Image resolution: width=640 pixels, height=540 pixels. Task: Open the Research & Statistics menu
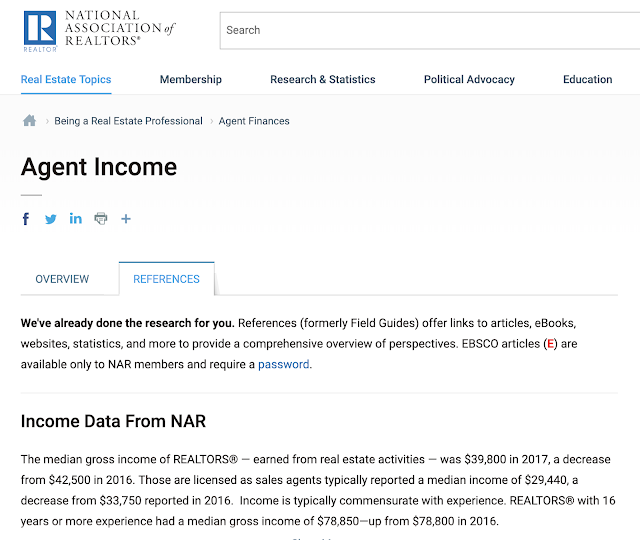coord(322,79)
